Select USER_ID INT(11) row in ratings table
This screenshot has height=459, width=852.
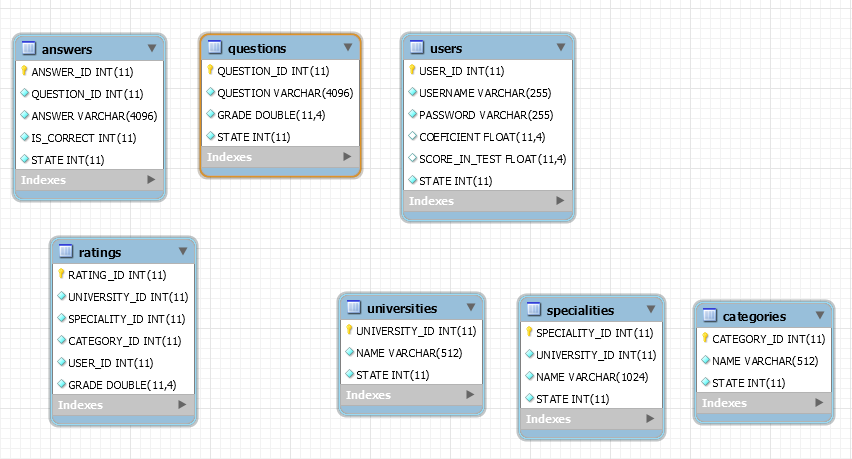[123, 362]
